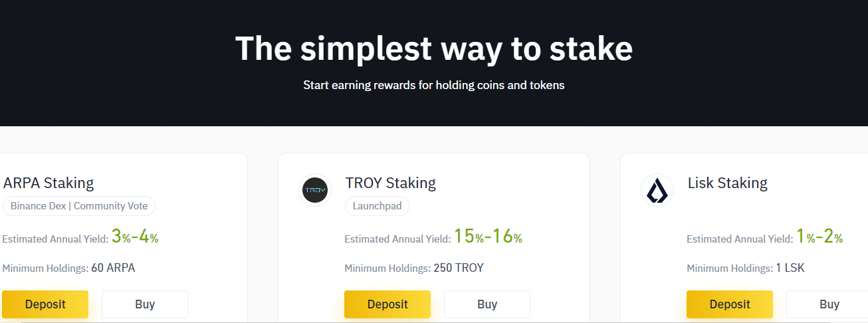The height and width of the screenshot is (323, 868).
Task: Click the TROY coin logo icon
Action: pos(316,191)
